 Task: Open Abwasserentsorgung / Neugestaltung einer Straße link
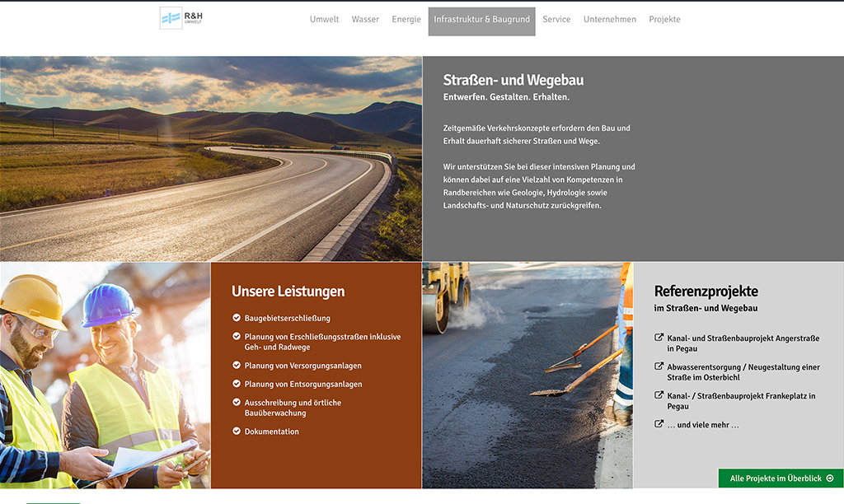[x=743, y=372]
